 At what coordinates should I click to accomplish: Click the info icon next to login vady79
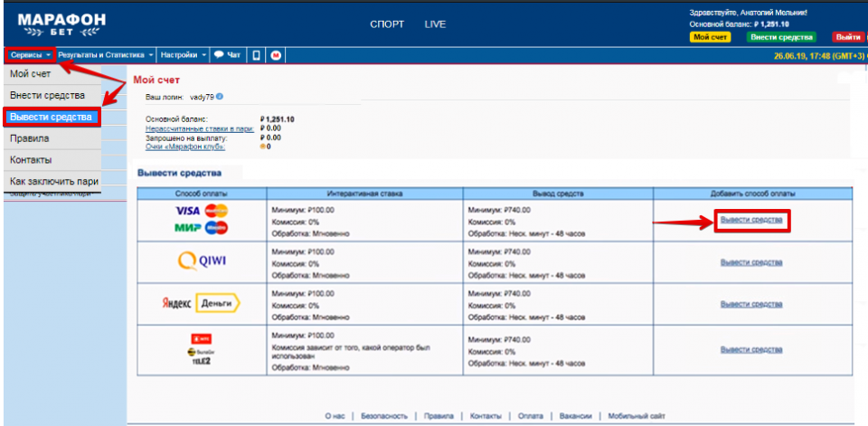(219, 97)
